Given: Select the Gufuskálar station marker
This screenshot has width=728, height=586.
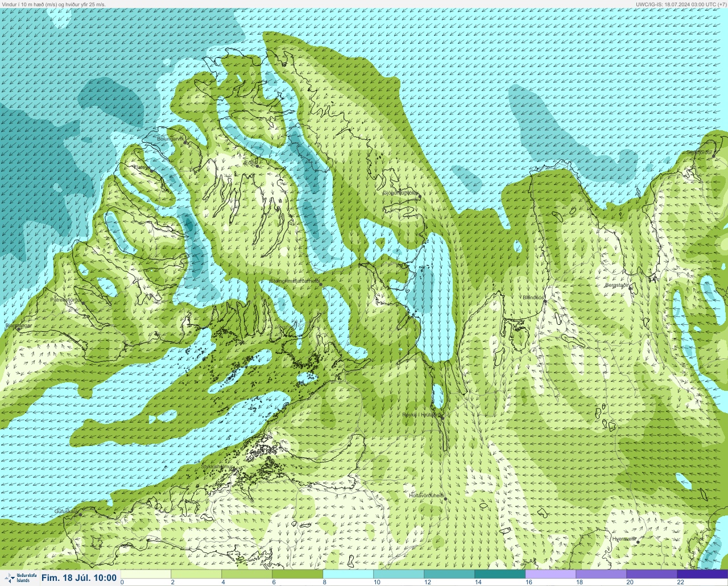Looking at the screenshot, I should [80, 514].
